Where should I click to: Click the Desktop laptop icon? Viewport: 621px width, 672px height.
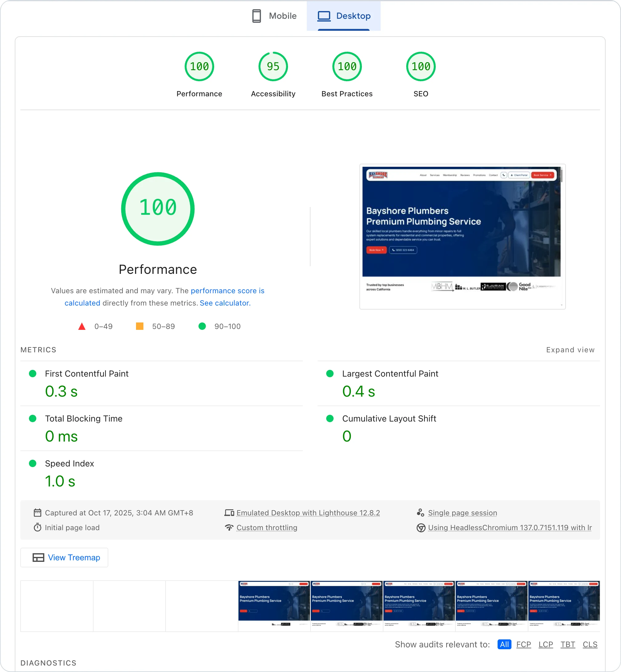coord(324,16)
